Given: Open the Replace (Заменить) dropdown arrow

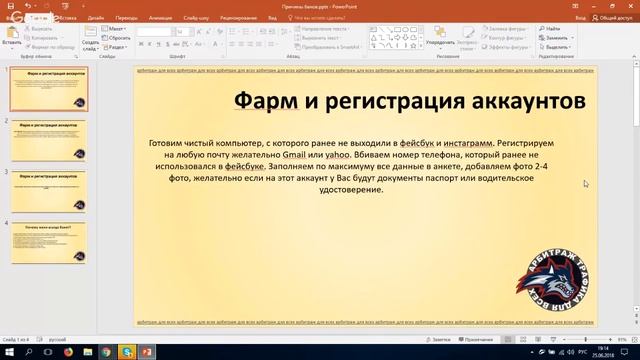Looking at the screenshot, I should (573, 38).
